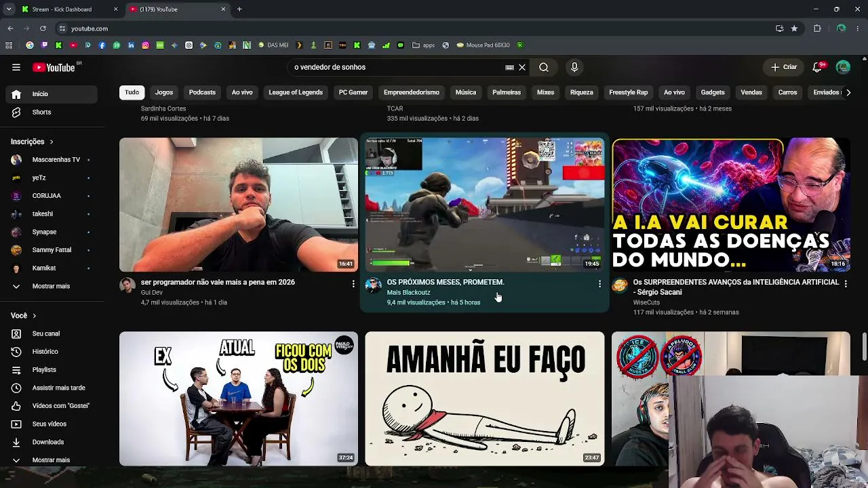The height and width of the screenshot is (488, 868).
Task: Open Seus vídeos in the sidebar
Action: click(52, 424)
